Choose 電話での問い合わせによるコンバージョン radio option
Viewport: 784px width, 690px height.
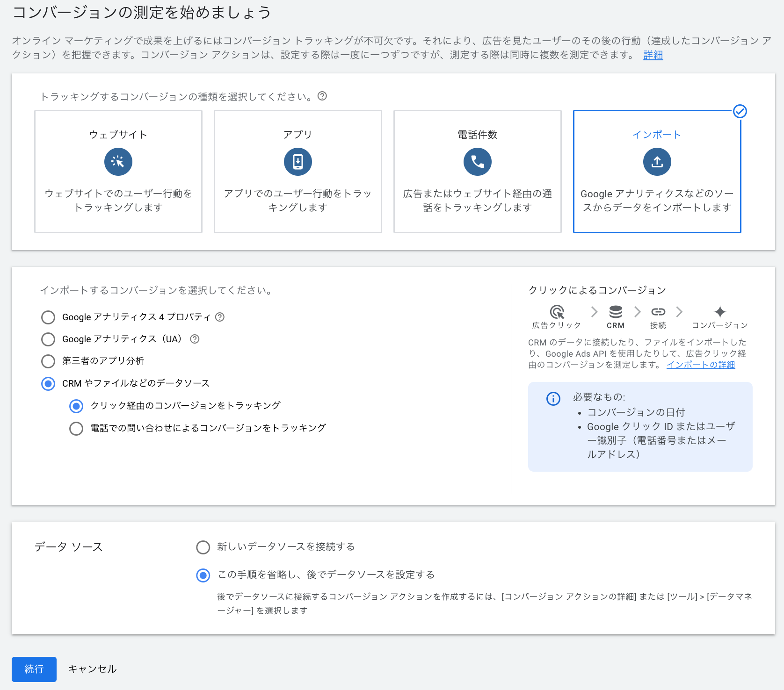pos(76,429)
